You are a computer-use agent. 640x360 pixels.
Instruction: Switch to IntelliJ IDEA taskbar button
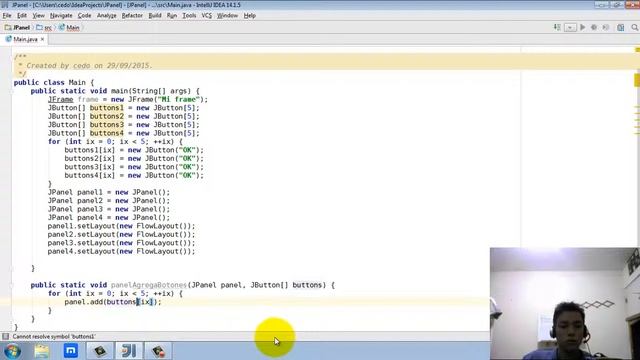click(x=129, y=351)
